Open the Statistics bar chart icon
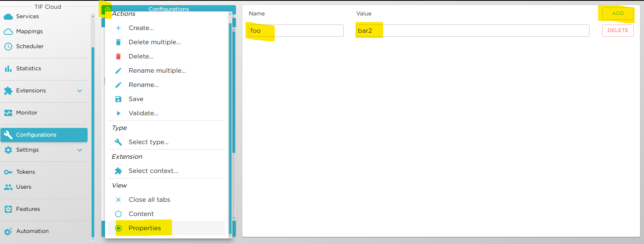This screenshot has height=244, width=644. click(8, 69)
